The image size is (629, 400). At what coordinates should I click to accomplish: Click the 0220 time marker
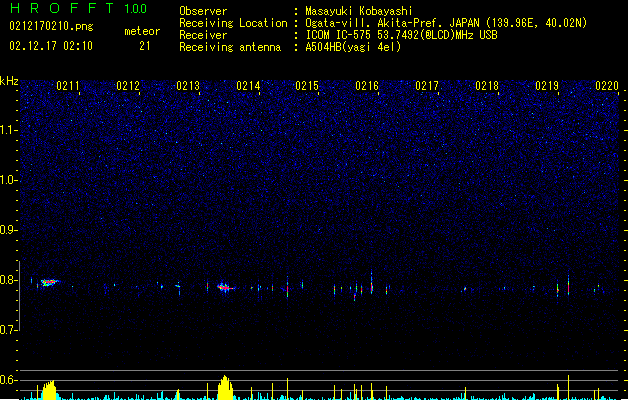(x=607, y=86)
